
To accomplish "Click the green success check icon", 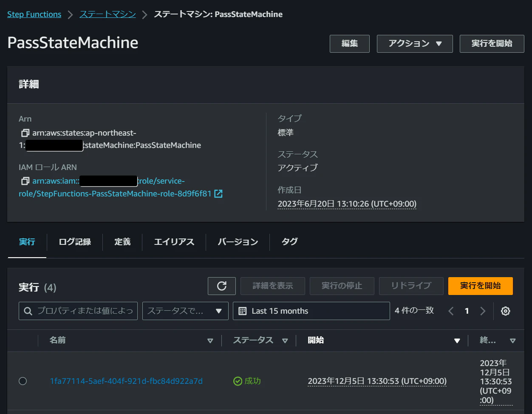I will pyautogui.click(x=238, y=381).
